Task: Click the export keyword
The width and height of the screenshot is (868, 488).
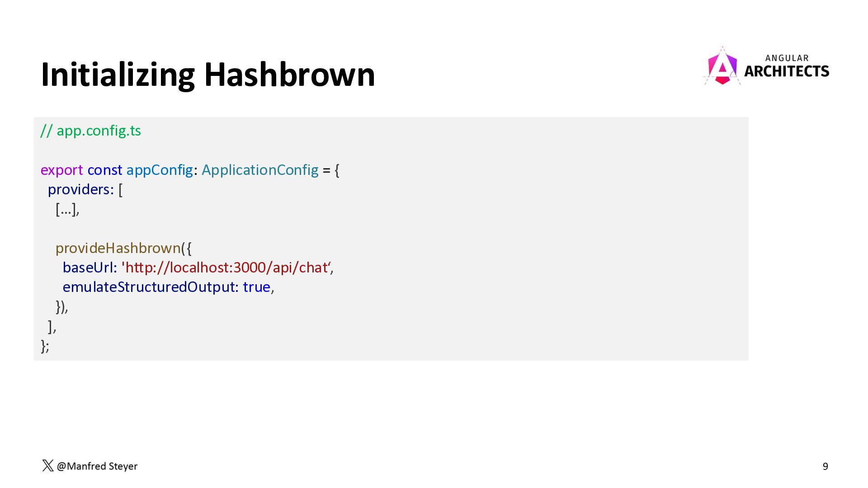Action: click(x=61, y=170)
